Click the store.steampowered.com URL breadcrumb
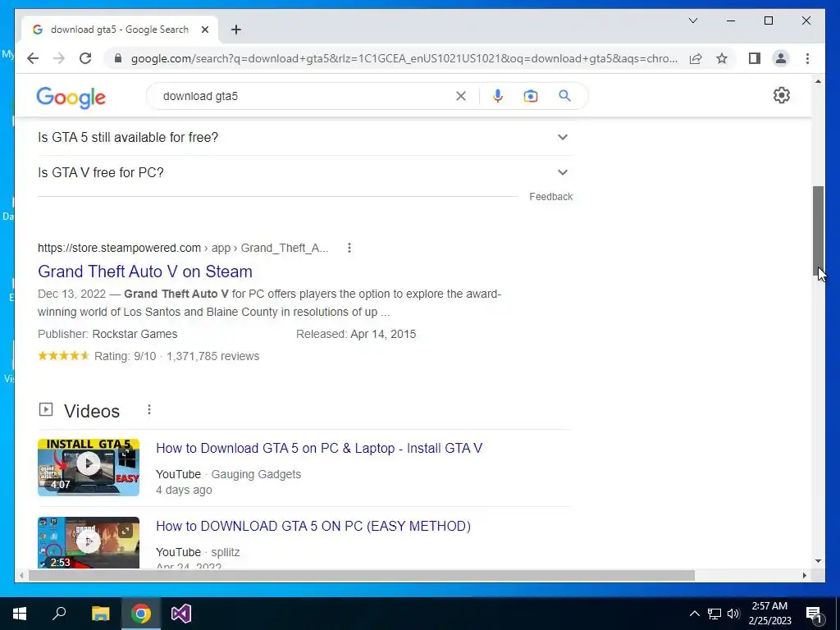 [183, 248]
